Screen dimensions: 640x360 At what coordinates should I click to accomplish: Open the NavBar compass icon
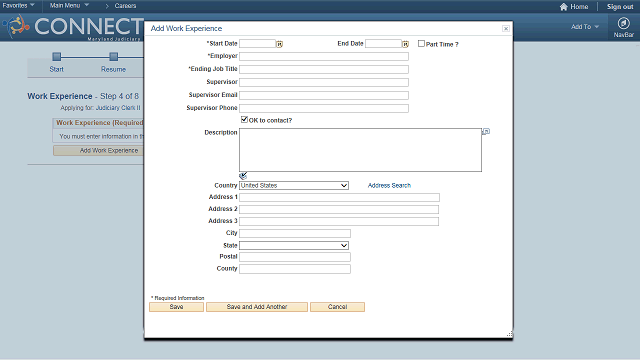point(623,23)
